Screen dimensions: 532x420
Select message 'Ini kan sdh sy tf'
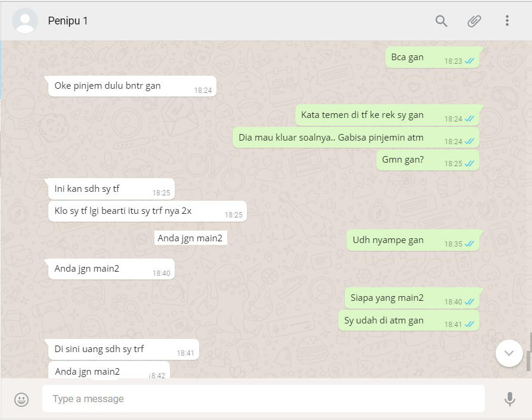click(x=112, y=189)
